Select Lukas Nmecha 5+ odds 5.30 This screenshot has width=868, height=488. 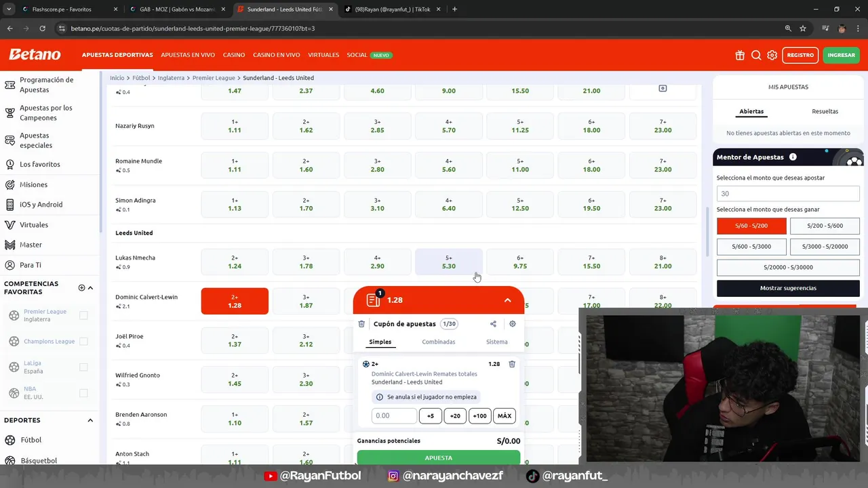449,262
